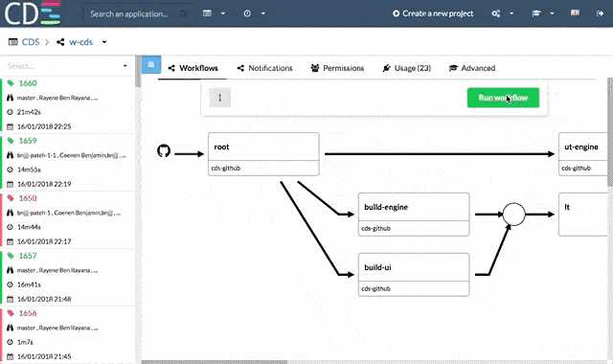Click binoculars icon in run 1660
The image size is (613, 364).
[x=11, y=98]
